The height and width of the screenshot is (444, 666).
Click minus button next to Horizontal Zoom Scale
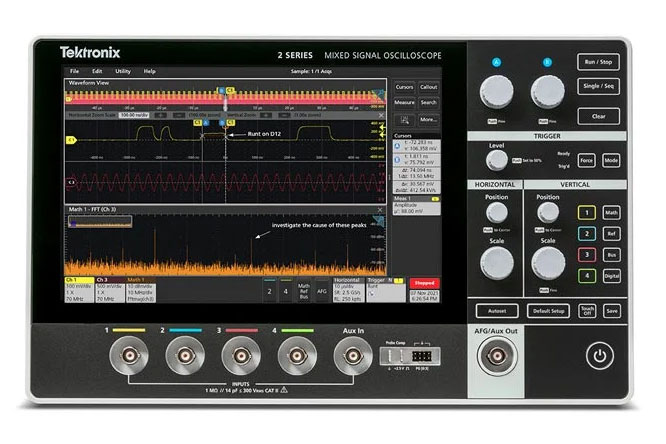tap(179, 115)
